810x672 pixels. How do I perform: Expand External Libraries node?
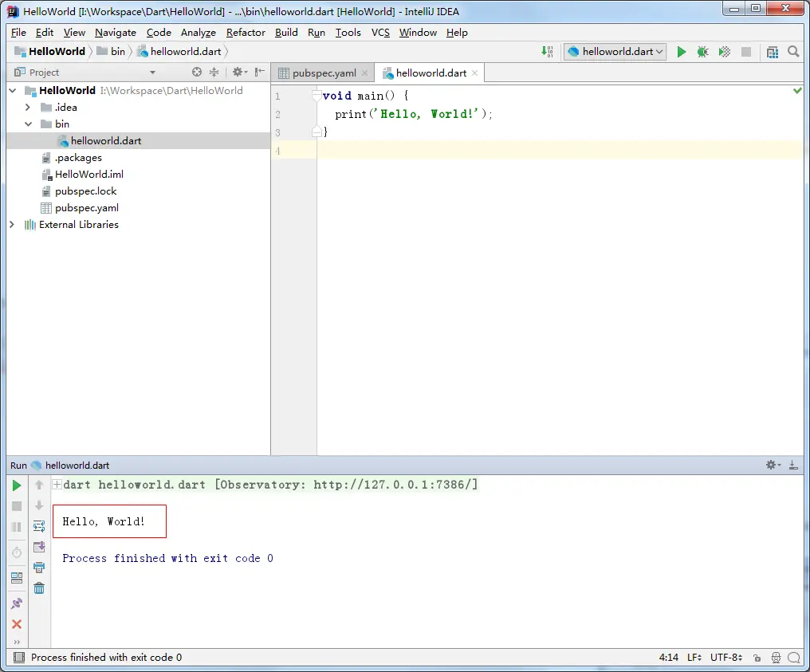click(x=12, y=225)
